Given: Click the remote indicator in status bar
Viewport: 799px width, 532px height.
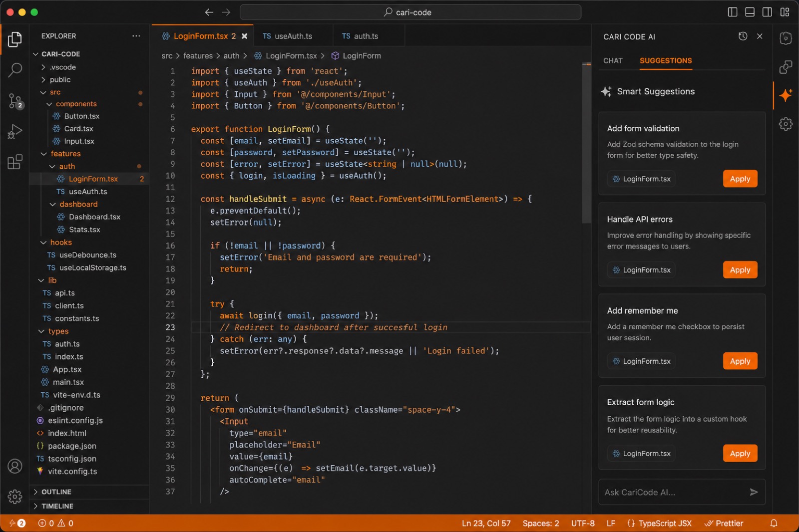Looking at the screenshot, I should coord(17,523).
